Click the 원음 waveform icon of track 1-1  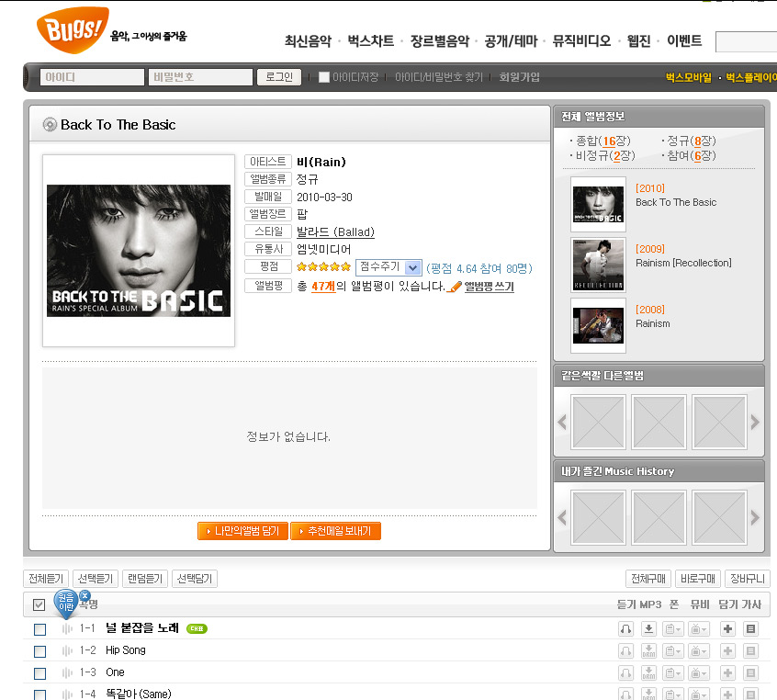click(x=67, y=628)
